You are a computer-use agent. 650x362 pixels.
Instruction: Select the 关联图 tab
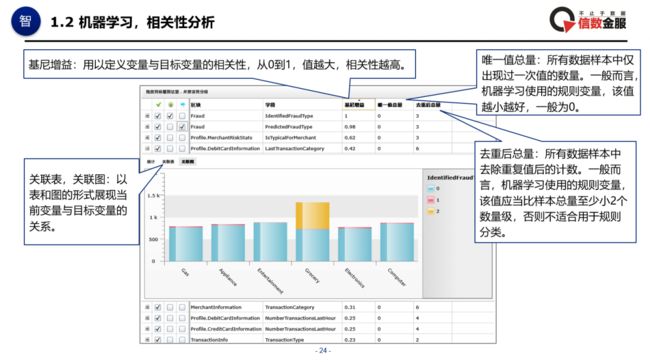tap(187, 162)
